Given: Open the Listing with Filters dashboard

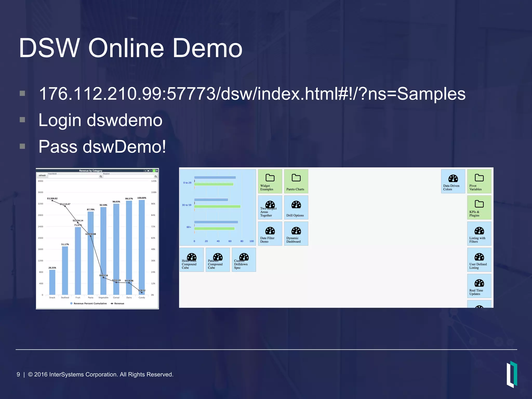Looking at the screenshot, I should 479,234.
